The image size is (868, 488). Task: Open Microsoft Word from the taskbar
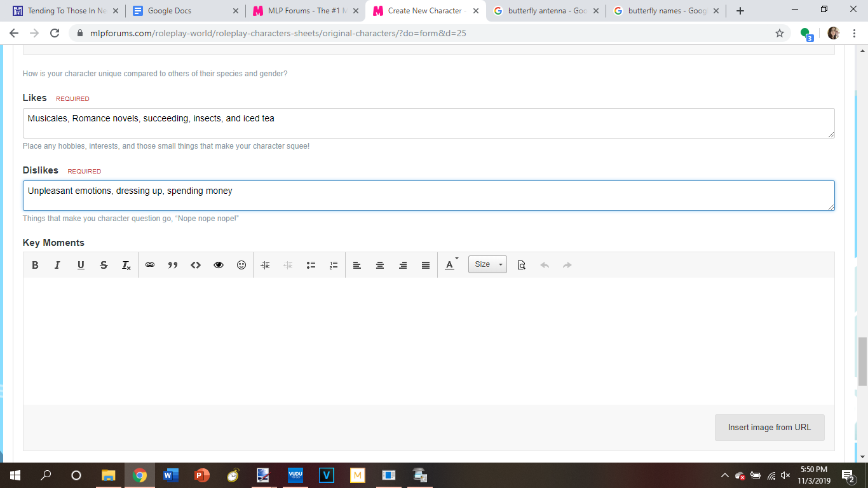[171, 475]
